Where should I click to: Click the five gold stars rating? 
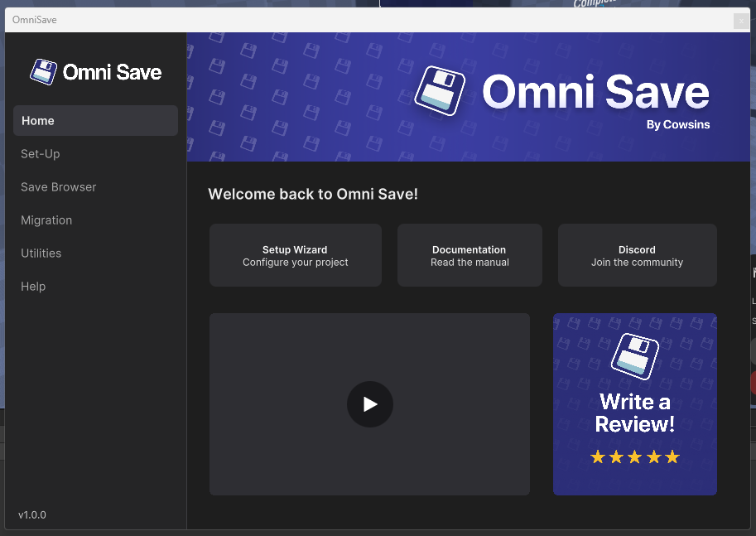634,457
